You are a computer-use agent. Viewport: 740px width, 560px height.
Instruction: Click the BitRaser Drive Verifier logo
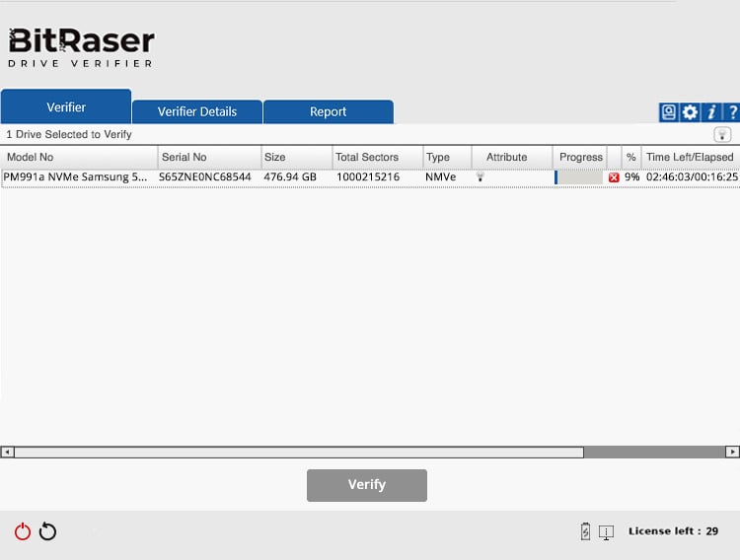(x=81, y=47)
